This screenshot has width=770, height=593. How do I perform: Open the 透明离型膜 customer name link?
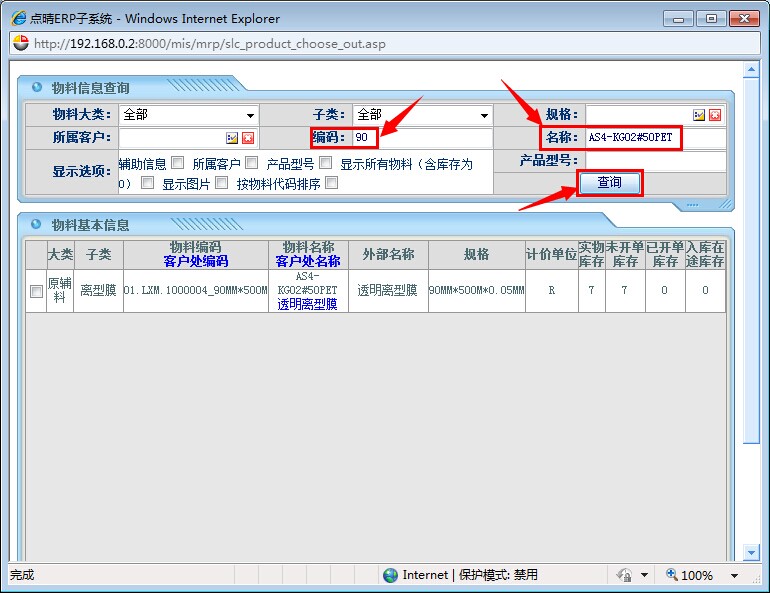point(307,304)
